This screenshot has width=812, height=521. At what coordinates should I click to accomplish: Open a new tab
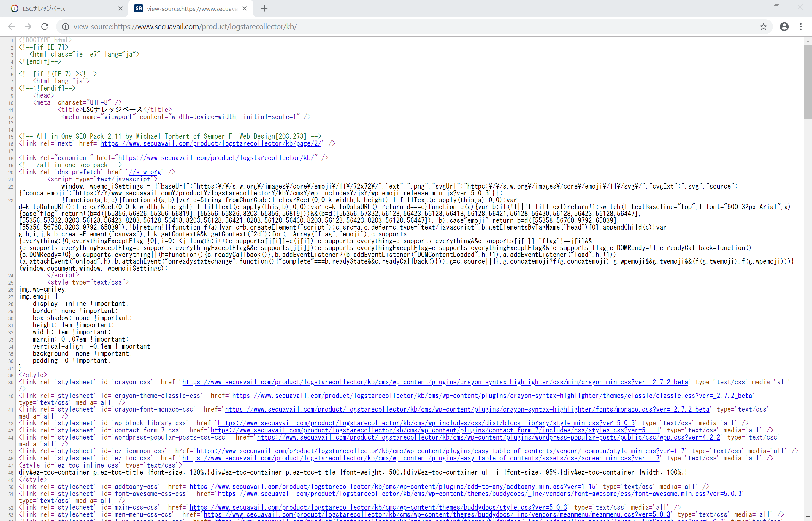tap(264, 8)
